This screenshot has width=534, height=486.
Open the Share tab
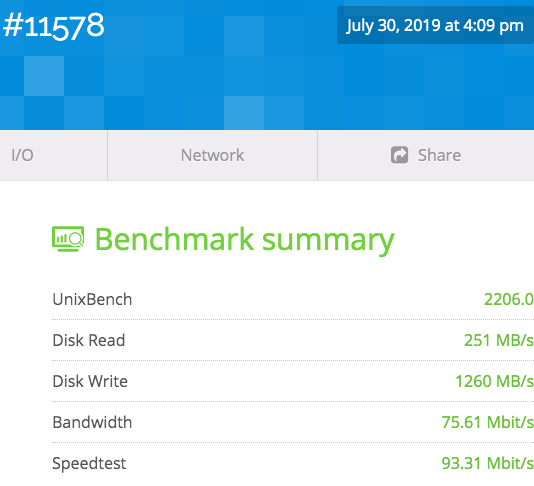point(426,155)
